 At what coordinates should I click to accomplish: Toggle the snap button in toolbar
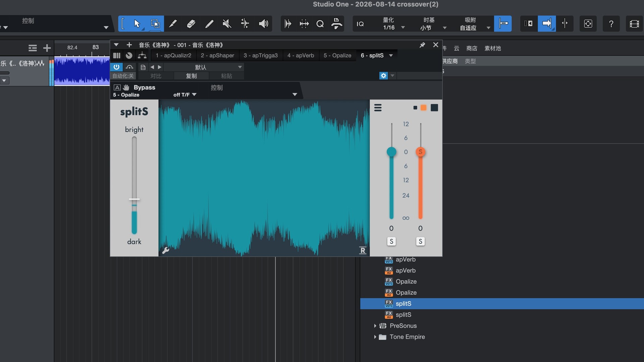[x=503, y=23]
